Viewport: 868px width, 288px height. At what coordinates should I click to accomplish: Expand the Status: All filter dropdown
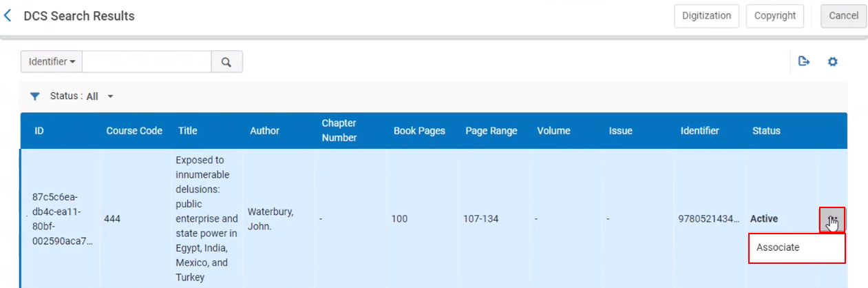point(81,96)
